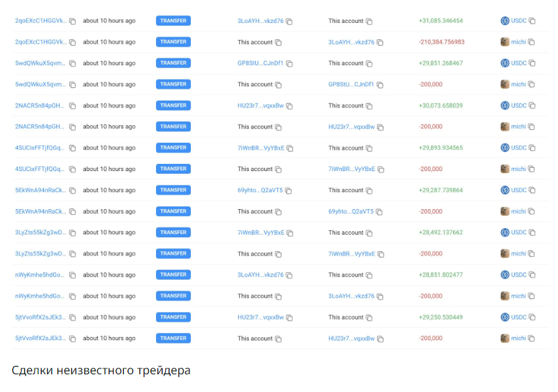
Task: Select amount +31,085.346454
Action: click(x=441, y=20)
